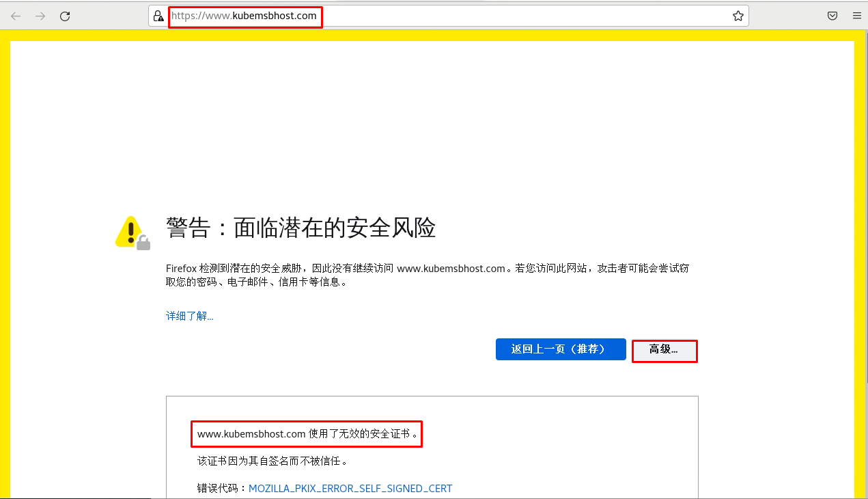Click the back arrow in the toolbar

point(16,16)
